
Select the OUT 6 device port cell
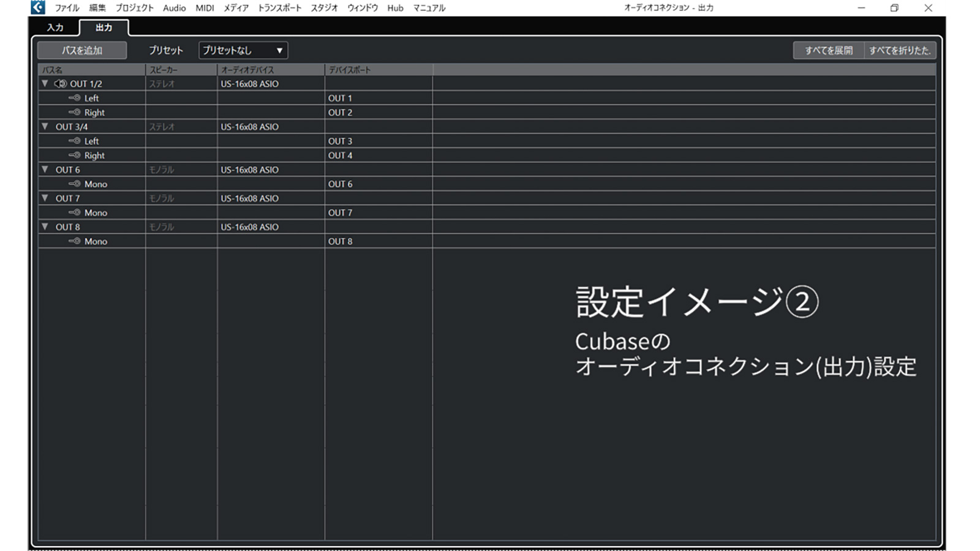point(379,184)
